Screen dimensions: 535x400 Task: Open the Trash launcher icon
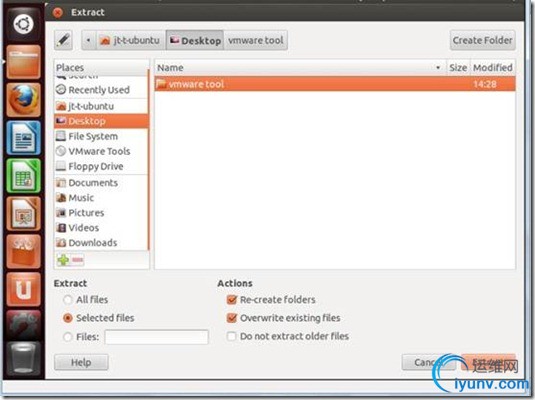pyautogui.click(x=23, y=358)
